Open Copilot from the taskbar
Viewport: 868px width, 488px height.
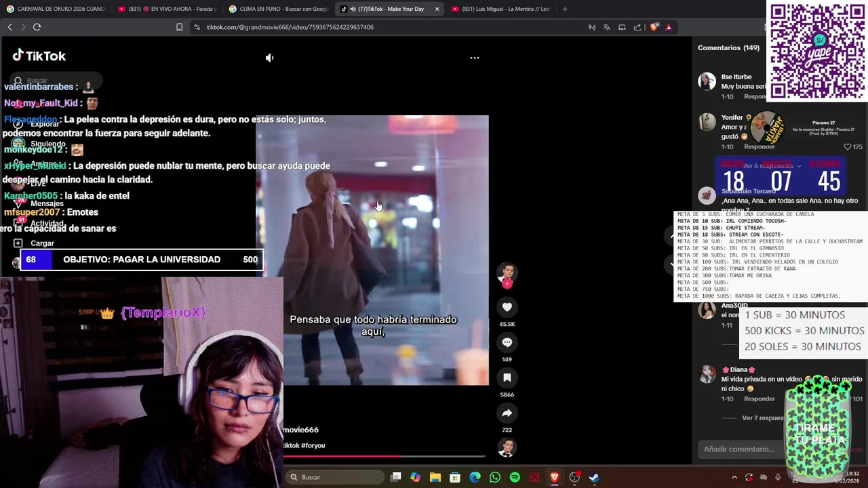pos(415,477)
